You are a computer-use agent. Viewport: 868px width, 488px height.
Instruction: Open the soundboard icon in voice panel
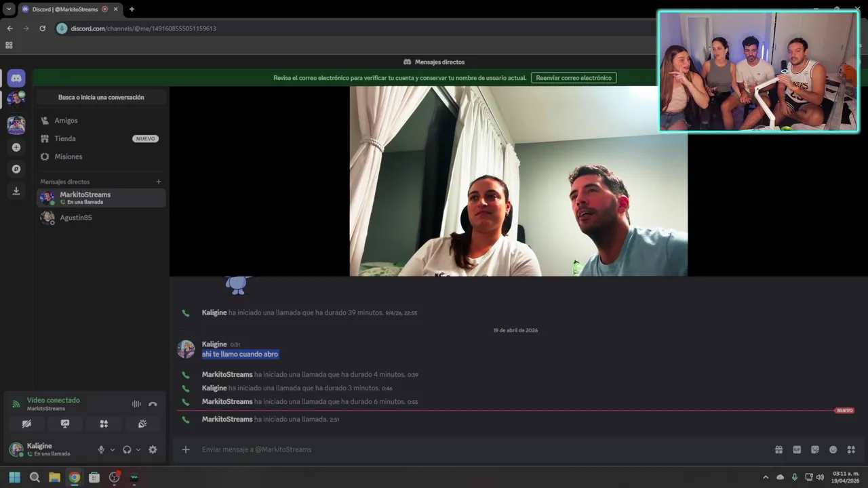click(142, 424)
